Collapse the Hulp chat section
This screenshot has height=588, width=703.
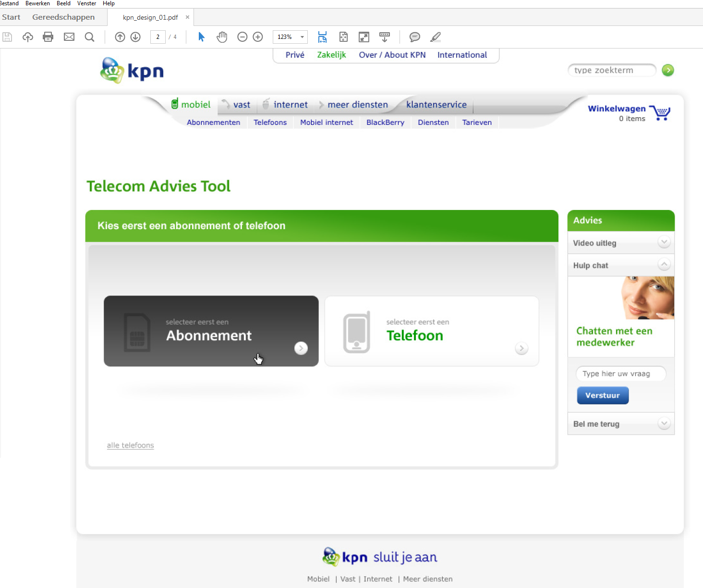[x=664, y=264]
